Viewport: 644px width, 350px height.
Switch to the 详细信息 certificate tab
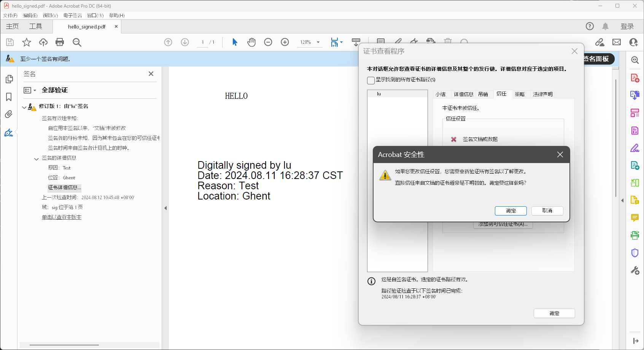(464, 94)
